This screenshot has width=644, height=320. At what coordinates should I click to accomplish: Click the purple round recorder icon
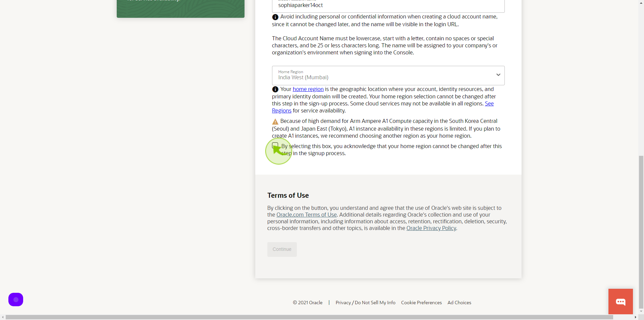tap(16, 300)
